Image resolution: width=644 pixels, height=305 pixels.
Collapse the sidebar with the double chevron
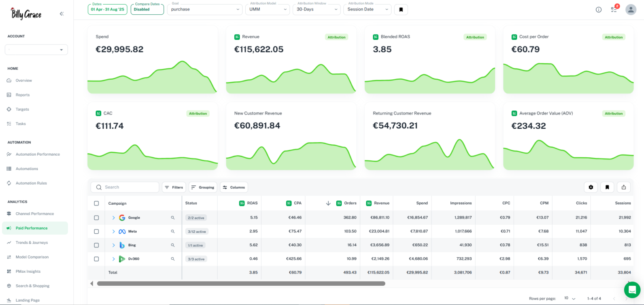[x=61, y=13]
